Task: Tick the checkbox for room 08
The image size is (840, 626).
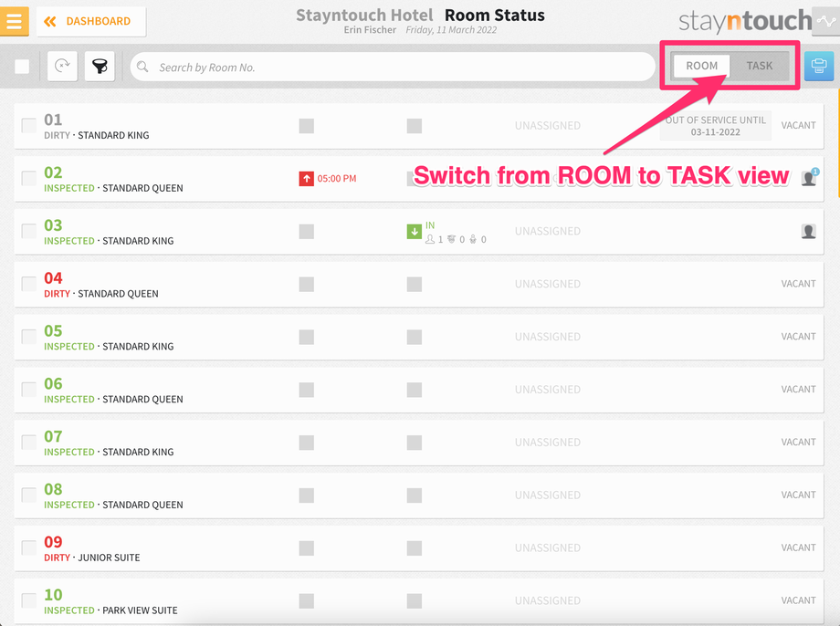Action: pyautogui.click(x=29, y=495)
